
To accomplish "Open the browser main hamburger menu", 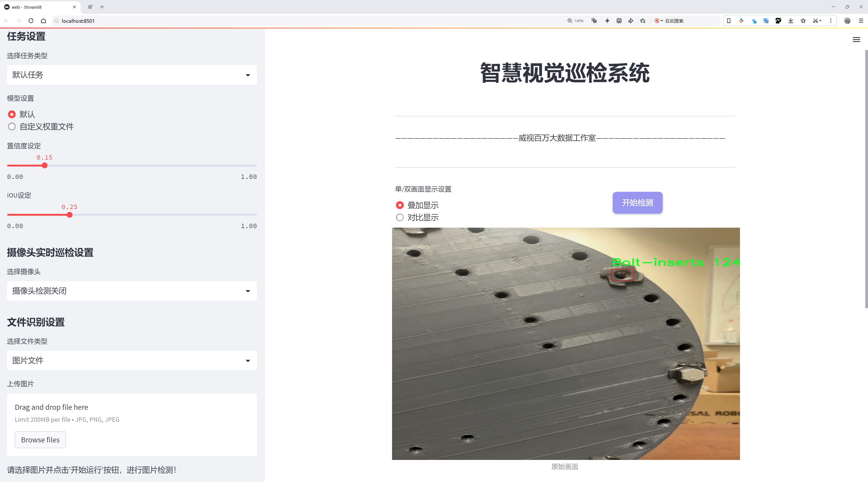I will click(x=861, y=20).
